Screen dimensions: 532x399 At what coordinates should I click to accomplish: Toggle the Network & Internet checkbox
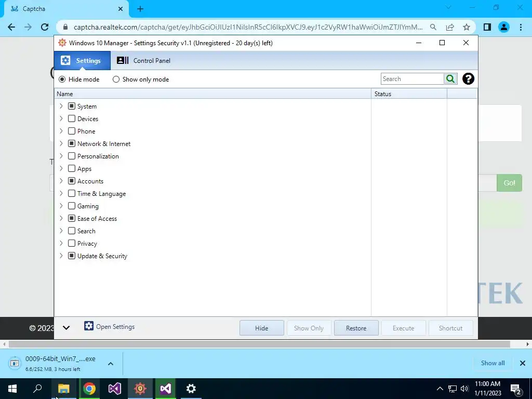click(x=72, y=143)
